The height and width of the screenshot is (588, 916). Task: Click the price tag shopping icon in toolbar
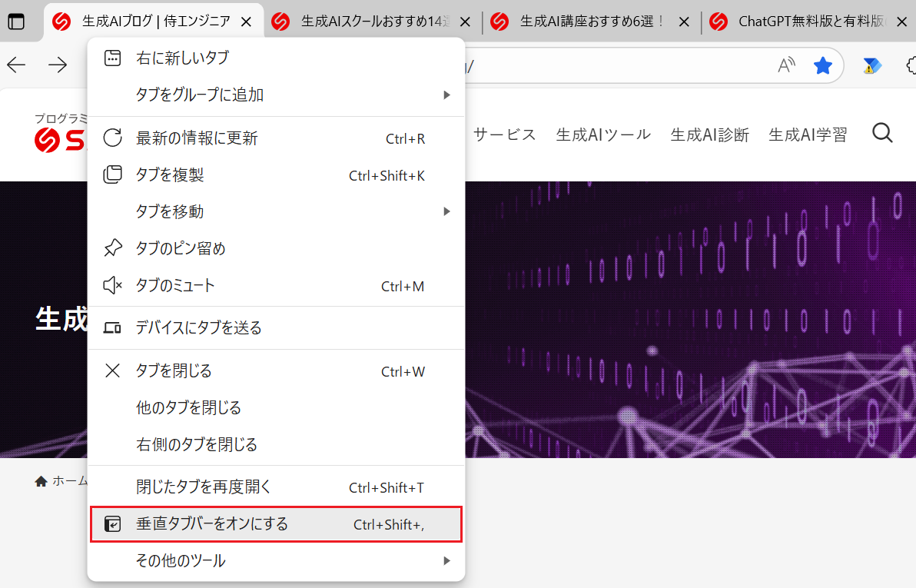click(871, 66)
